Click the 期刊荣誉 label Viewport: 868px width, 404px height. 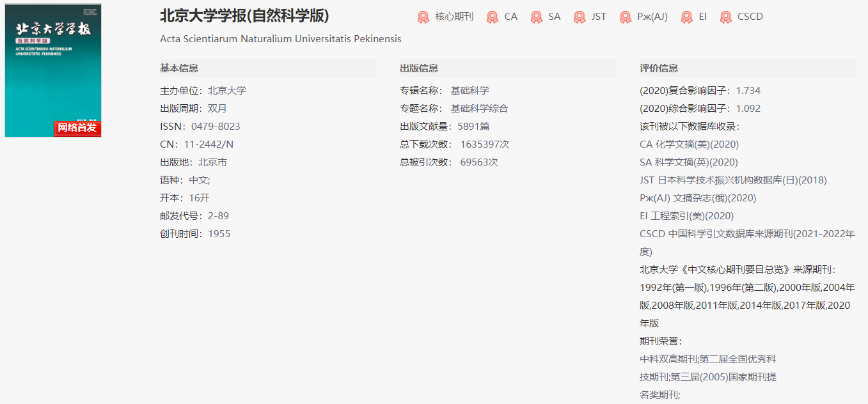(x=661, y=341)
